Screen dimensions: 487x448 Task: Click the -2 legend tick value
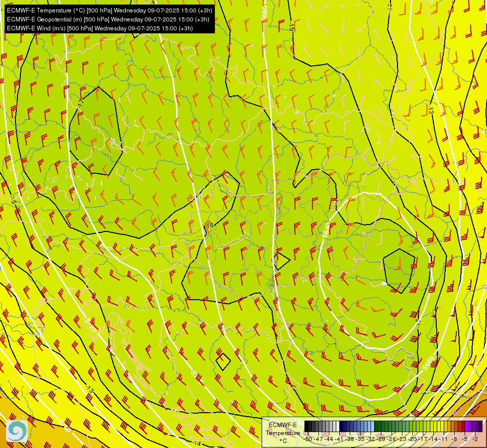pos(475,439)
